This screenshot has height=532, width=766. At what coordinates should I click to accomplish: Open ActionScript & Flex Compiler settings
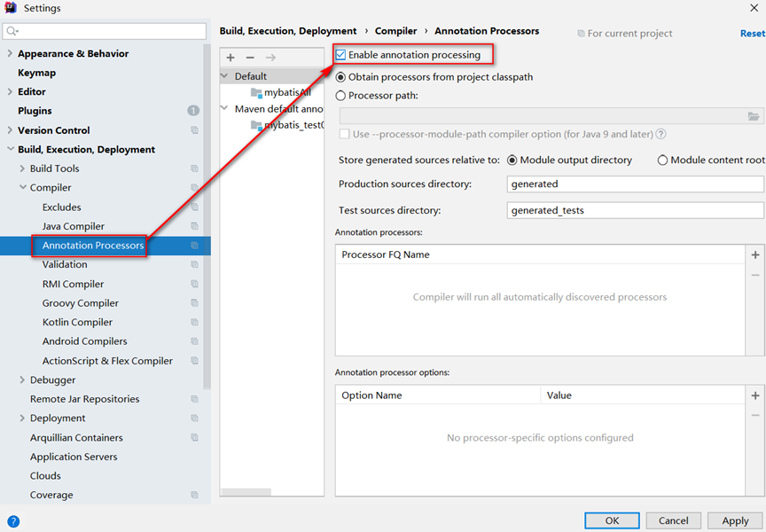tap(107, 361)
